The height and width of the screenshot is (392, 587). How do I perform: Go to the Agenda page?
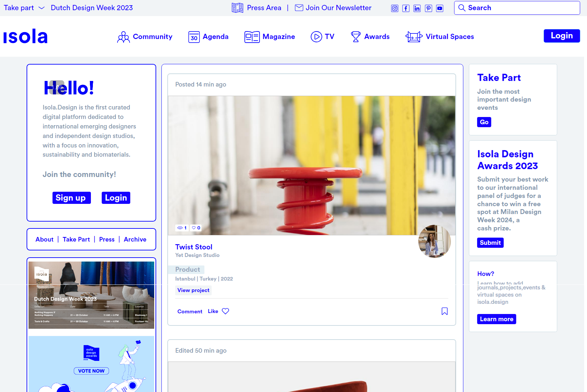208,37
